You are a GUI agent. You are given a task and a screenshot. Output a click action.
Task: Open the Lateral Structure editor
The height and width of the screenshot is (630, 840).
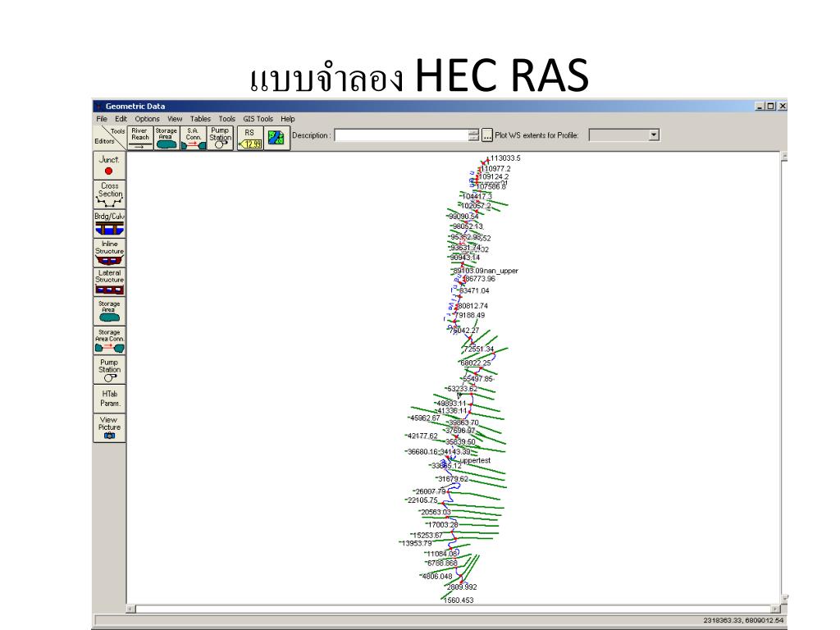point(109,282)
